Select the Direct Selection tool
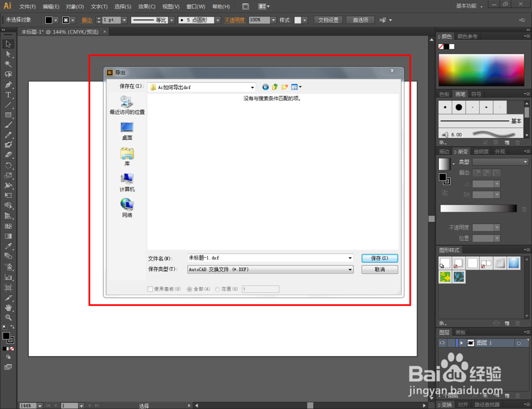Viewport: 532px width, 409px height. pyautogui.click(x=8, y=54)
